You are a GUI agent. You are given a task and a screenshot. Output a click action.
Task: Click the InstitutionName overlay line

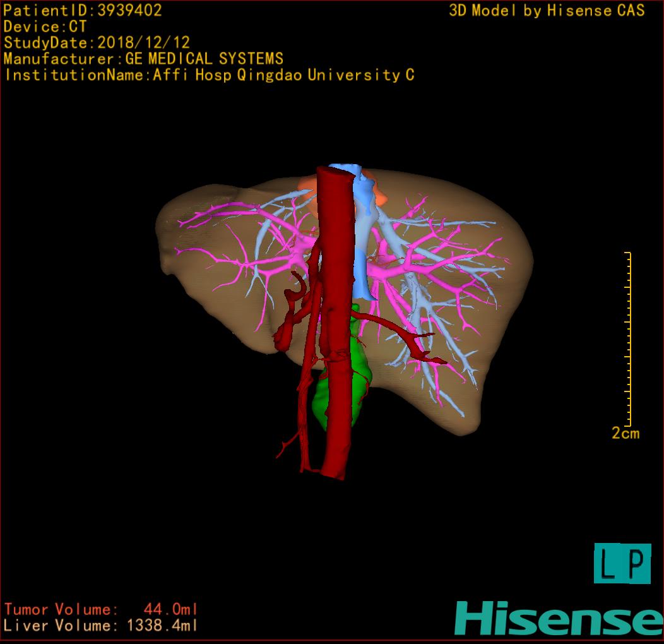[209, 75]
